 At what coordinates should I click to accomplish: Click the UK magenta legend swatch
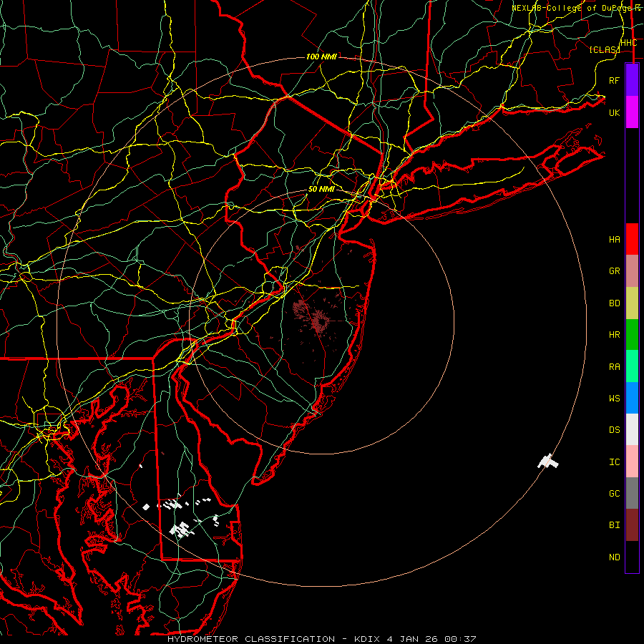tap(632, 112)
